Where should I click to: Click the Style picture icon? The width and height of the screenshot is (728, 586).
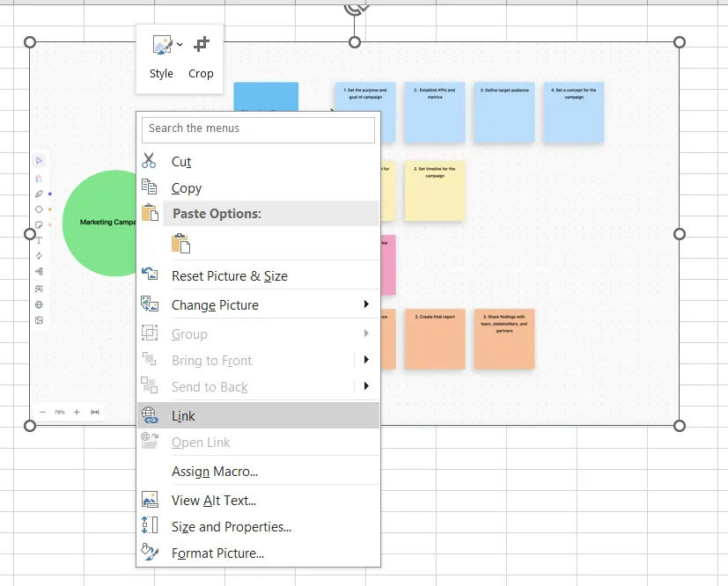162,45
